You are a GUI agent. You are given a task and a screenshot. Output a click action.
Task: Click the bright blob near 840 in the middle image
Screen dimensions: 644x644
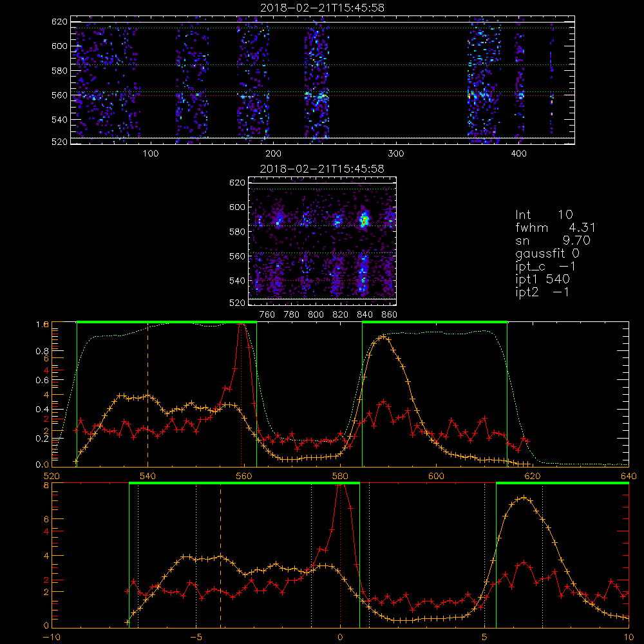point(363,220)
